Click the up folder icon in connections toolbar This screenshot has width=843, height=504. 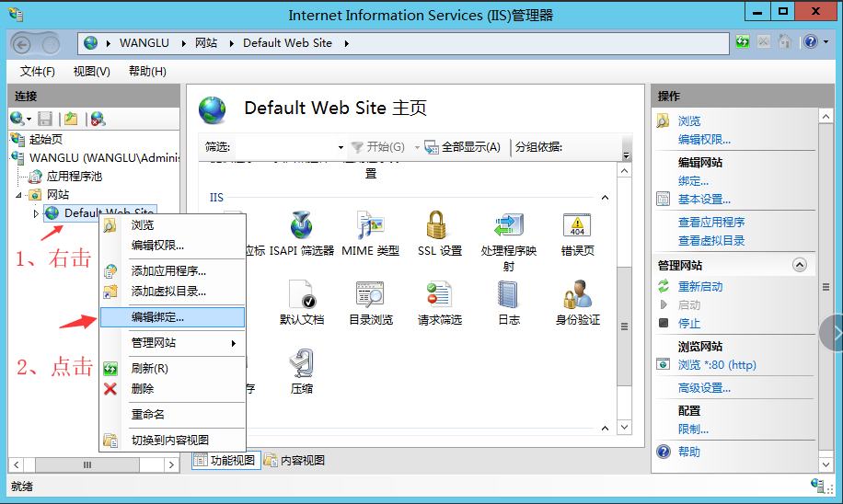click(71, 119)
